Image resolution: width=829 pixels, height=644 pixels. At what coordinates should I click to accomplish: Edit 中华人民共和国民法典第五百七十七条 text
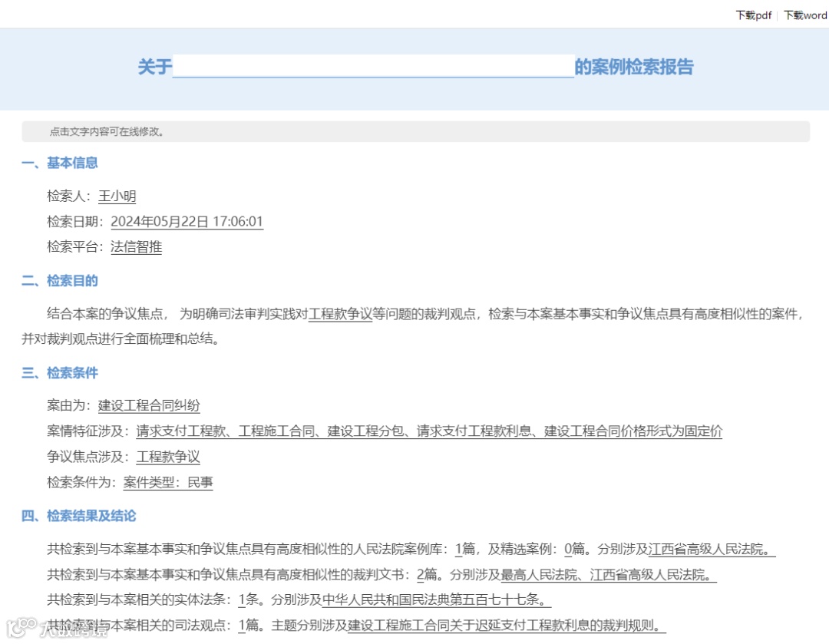[437, 599]
